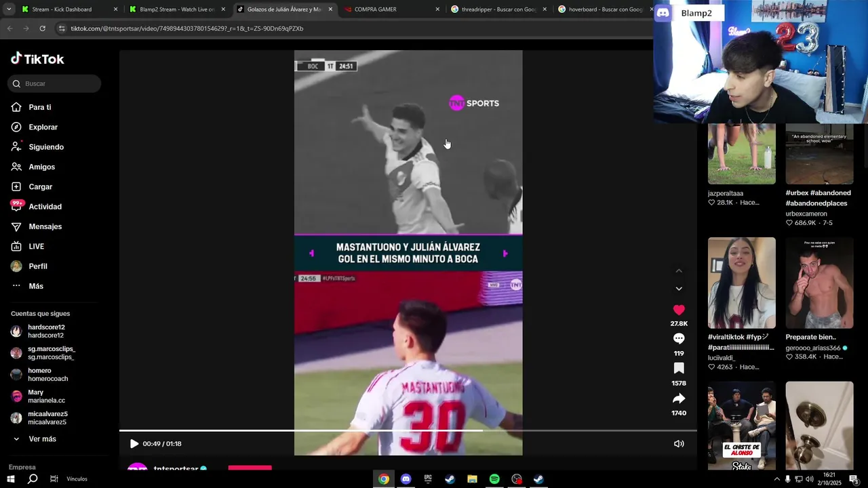This screenshot has width=868, height=488.
Task: Switch to Stream - Kick Dashboard tab
Action: [68, 9]
